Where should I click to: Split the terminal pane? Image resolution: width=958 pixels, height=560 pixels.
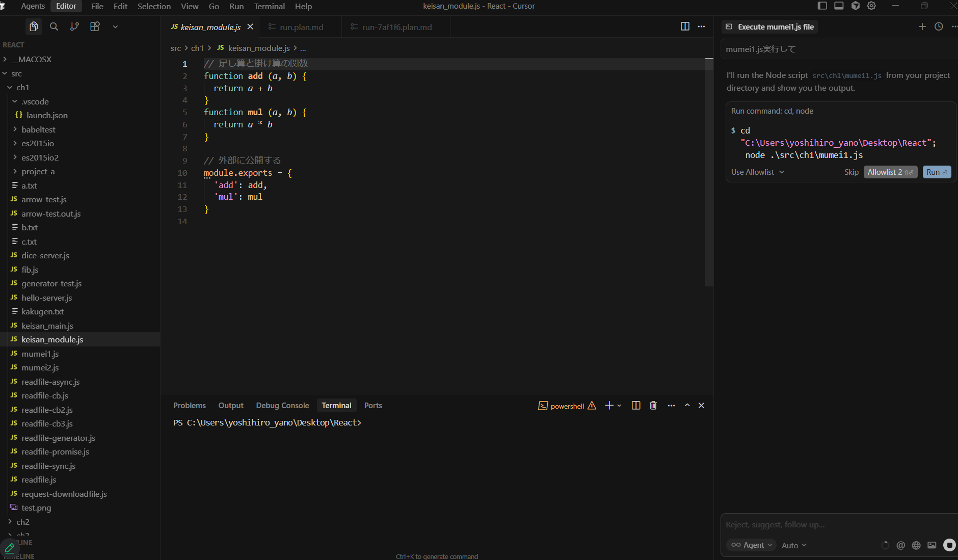pos(636,406)
